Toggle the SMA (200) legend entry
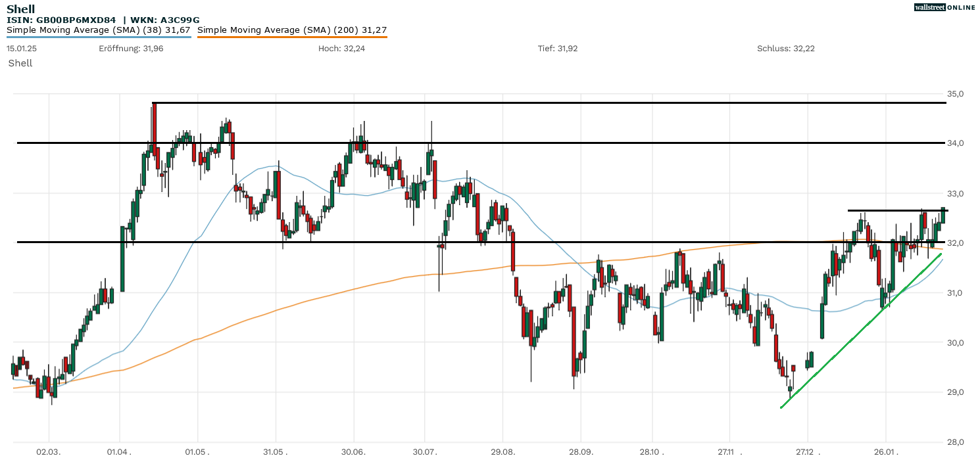This screenshot has width=980, height=456. [x=292, y=30]
